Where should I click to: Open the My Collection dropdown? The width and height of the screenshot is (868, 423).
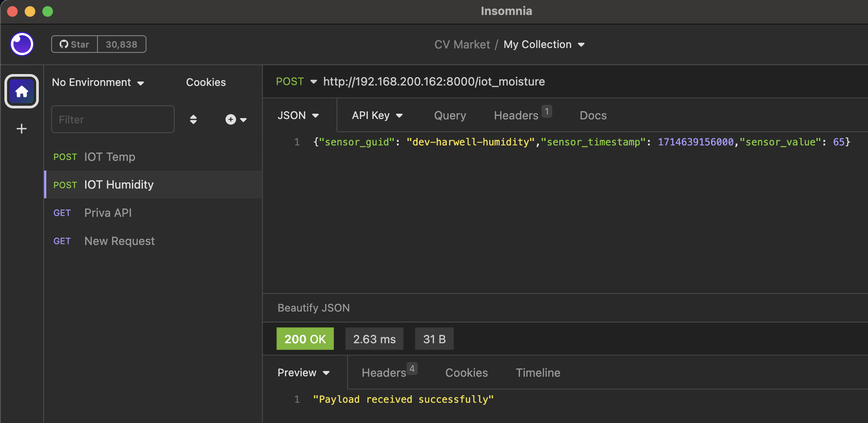pos(544,45)
